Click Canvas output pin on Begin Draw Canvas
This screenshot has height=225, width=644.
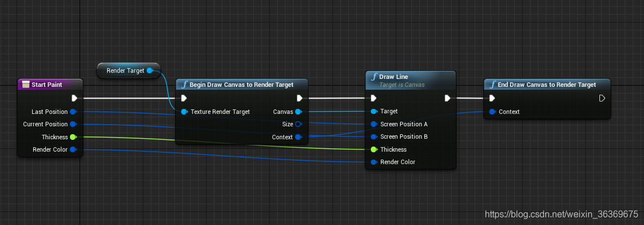tap(299, 112)
